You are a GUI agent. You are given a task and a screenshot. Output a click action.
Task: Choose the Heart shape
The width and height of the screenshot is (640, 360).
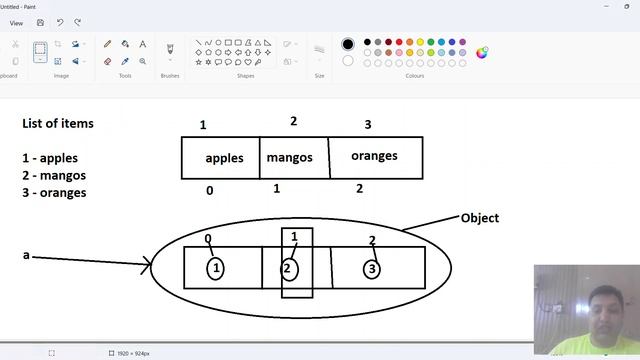click(248, 62)
